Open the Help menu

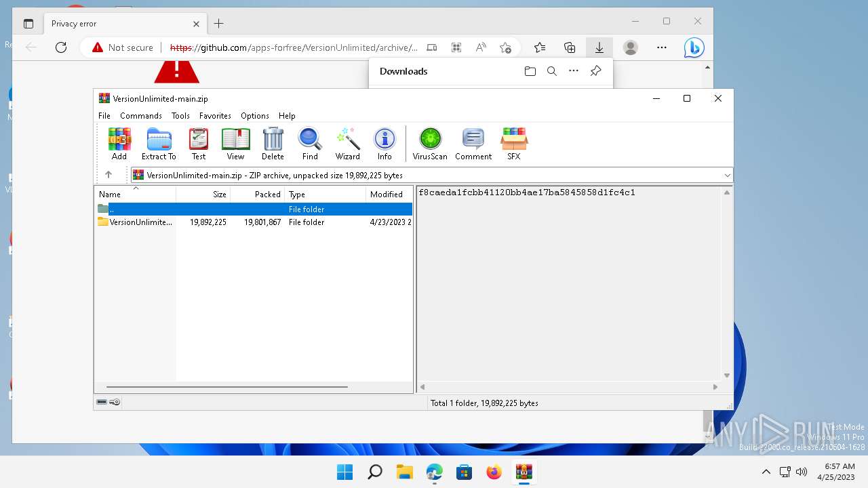coord(287,116)
